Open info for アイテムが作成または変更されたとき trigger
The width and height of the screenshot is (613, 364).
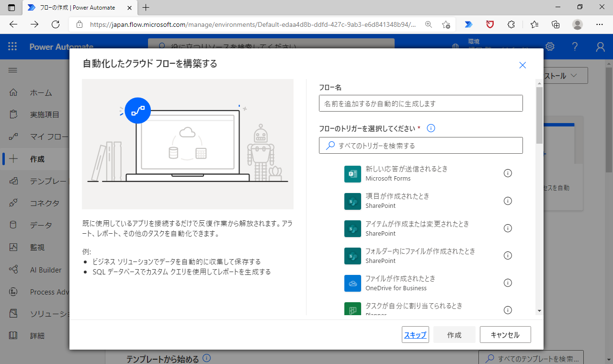[508, 228]
